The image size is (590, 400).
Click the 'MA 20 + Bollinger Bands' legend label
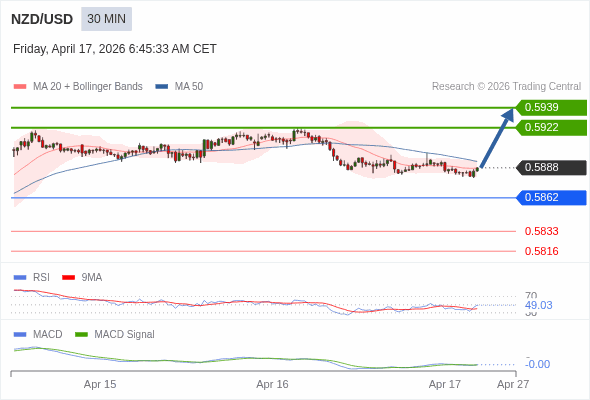coord(88,87)
